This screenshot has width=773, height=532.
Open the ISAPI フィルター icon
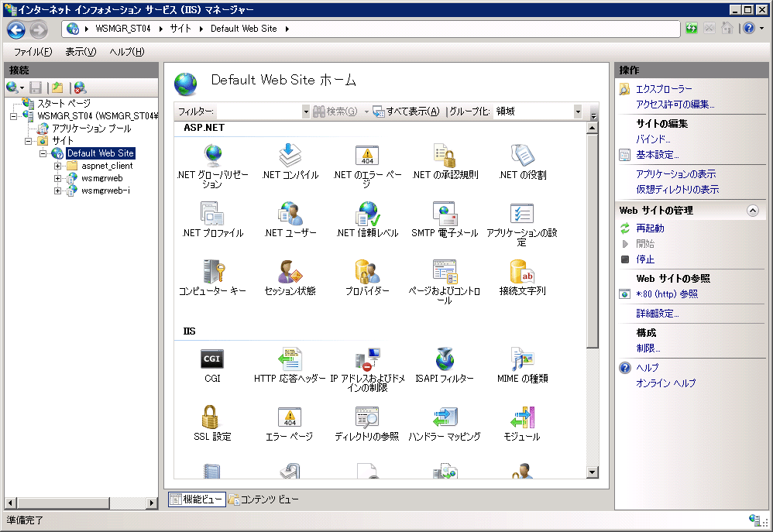coord(445,359)
